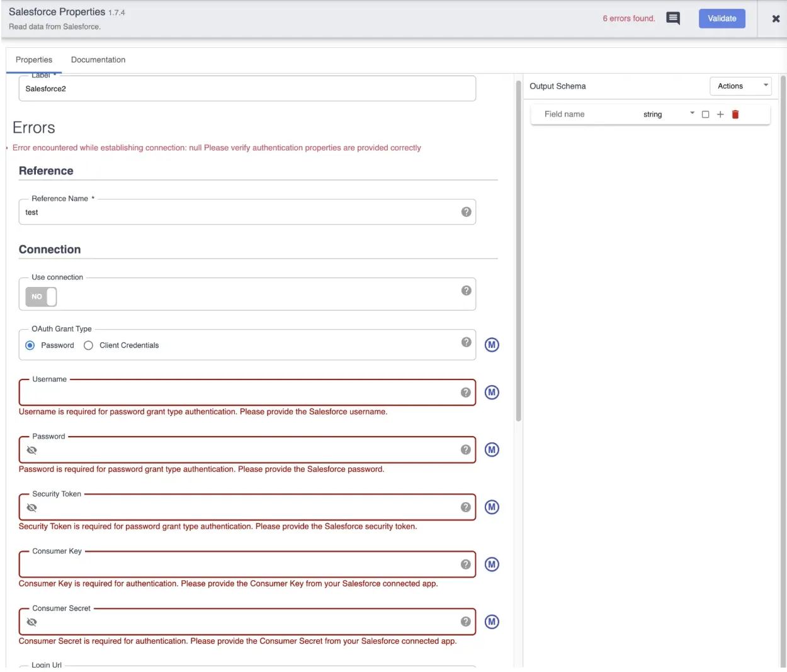Click the Security Token input area
Image resolution: width=787 pixels, height=672 pixels.
click(249, 507)
